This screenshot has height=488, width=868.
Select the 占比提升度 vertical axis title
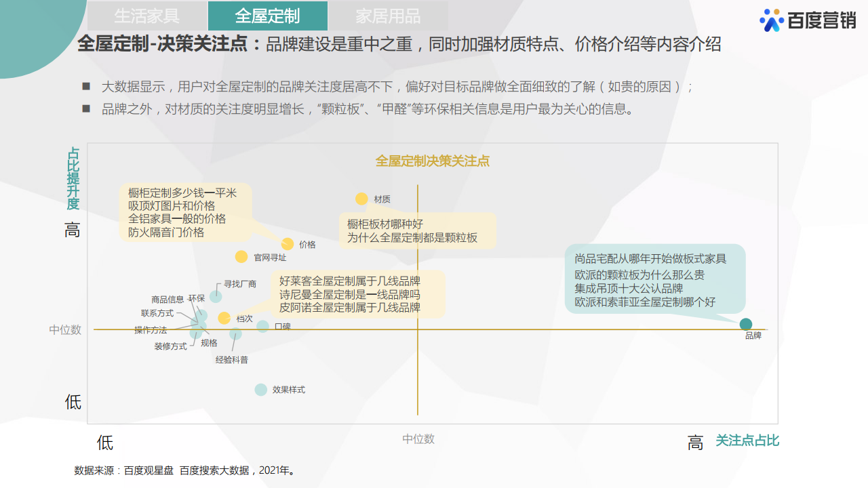(x=73, y=179)
